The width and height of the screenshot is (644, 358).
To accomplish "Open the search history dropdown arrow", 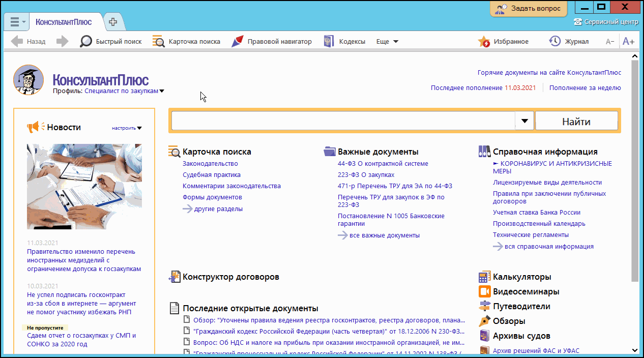I will pyautogui.click(x=524, y=121).
